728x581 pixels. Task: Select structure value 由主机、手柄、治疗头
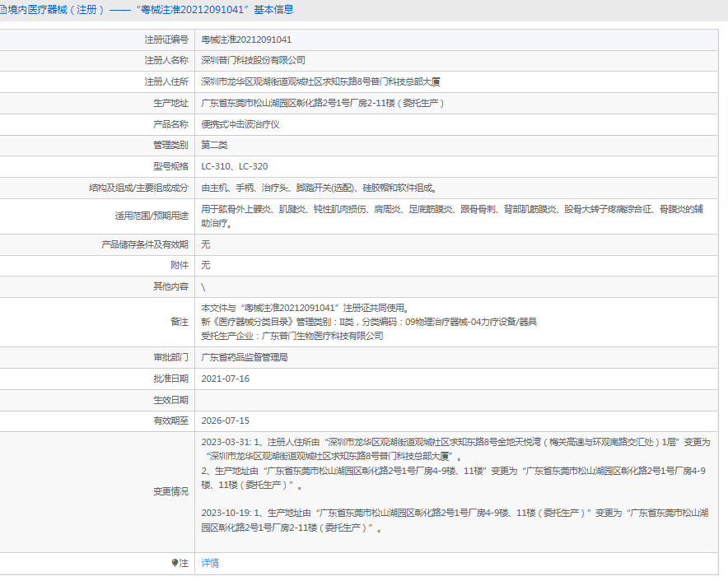tap(320, 188)
